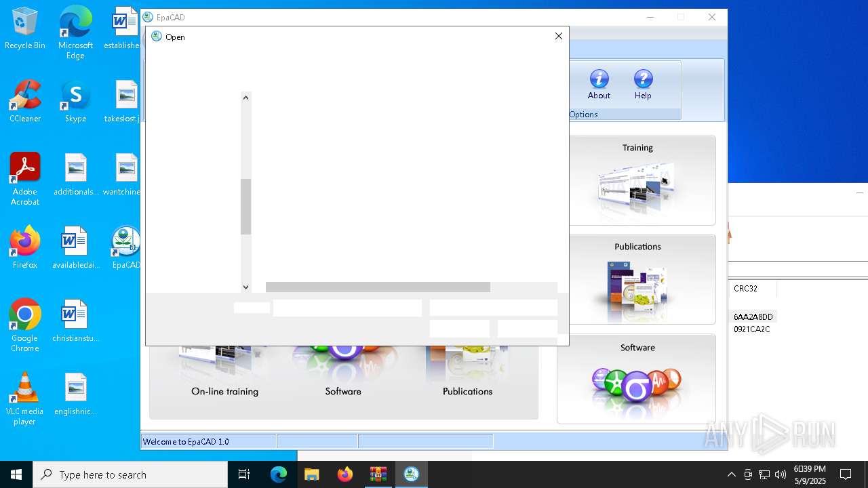
Task: Click the vertical scrollbar thumb in the Open dialog
Action: click(246, 207)
